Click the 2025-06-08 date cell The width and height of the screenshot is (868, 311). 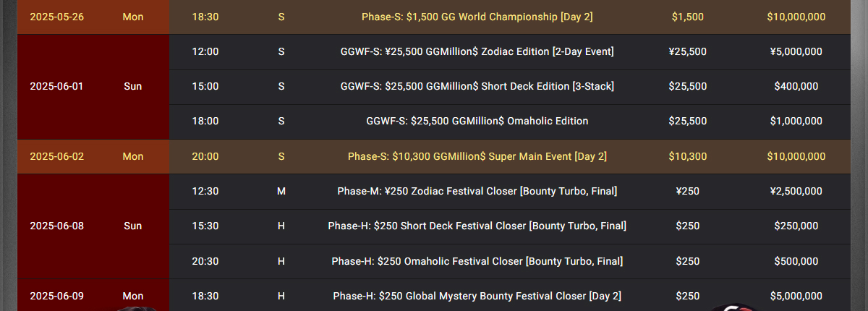[56, 226]
